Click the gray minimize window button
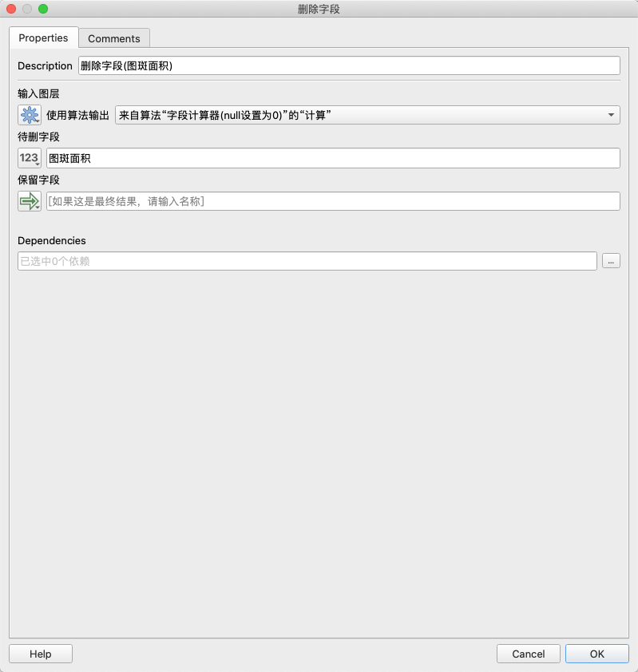This screenshot has width=638, height=672. click(x=27, y=9)
